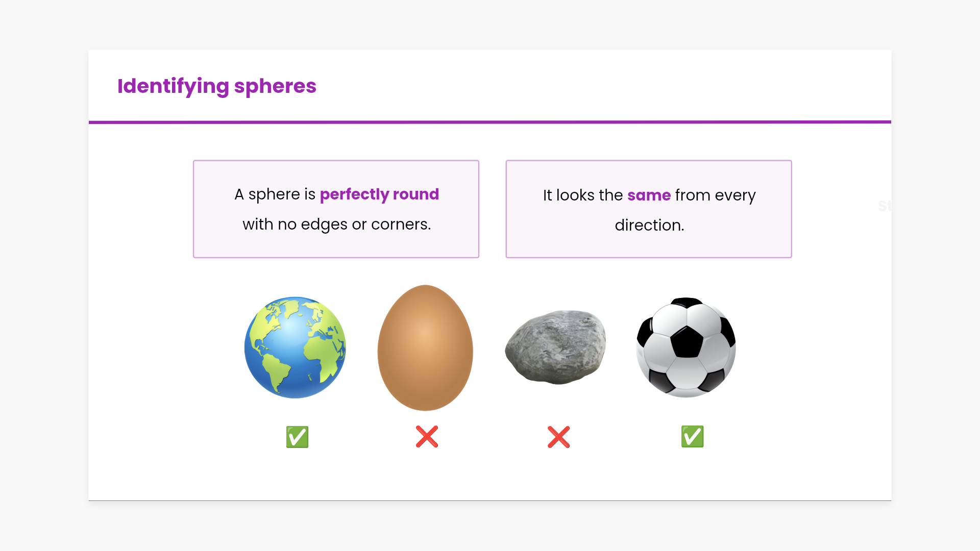
Task: Click the words "from every" in right box
Action: pos(715,195)
